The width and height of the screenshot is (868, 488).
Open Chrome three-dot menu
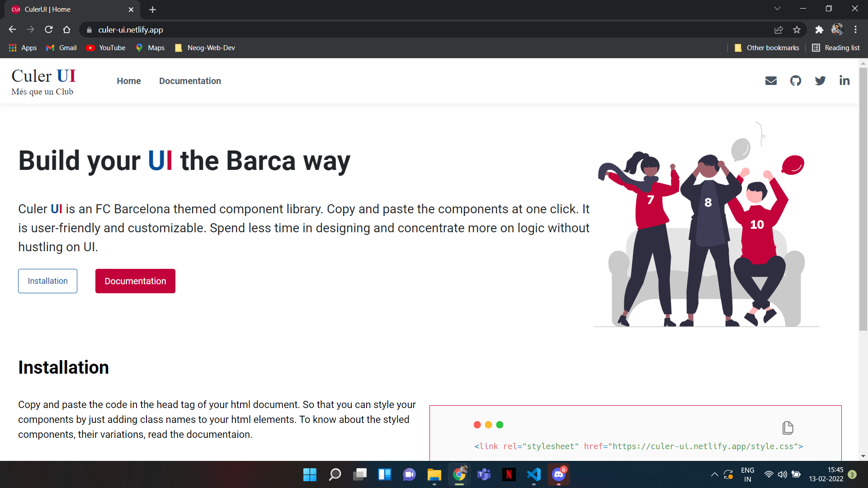[855, 30]
